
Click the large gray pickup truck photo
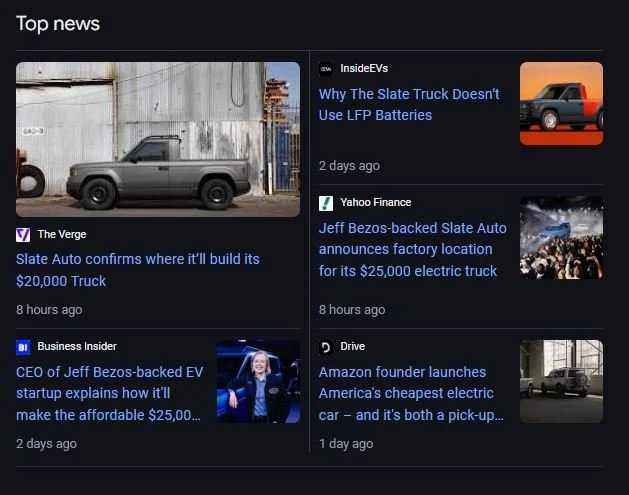(x=158, y=140)
